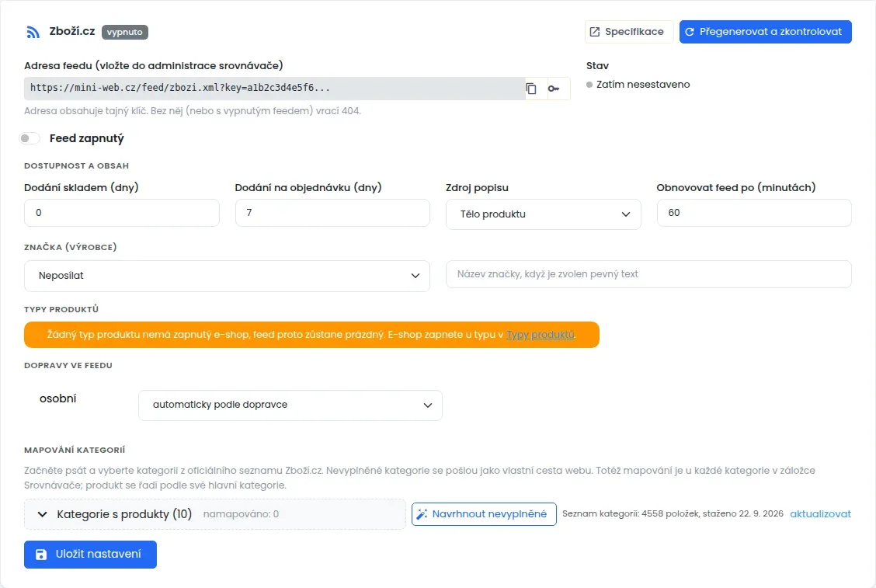Image resolution: width=876 pixels, height=588 pixels.
Task: Click the feed URL address field
Action: tap(273, 89)
